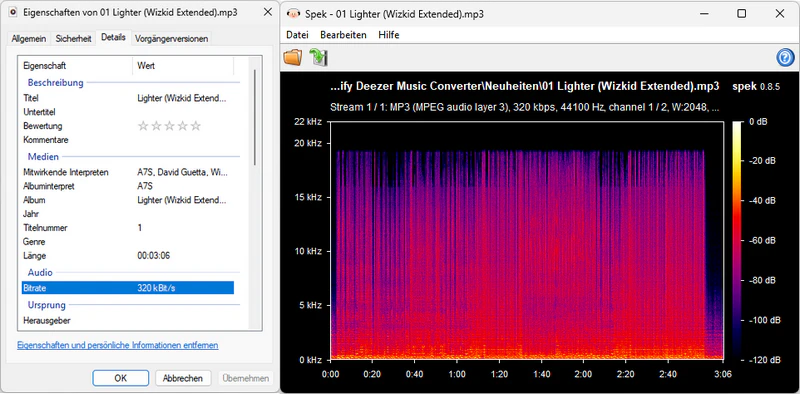The height and width of the screenshot is (394, 800).
Task: Select the Titelnummer property row
Action: point(128,228)
